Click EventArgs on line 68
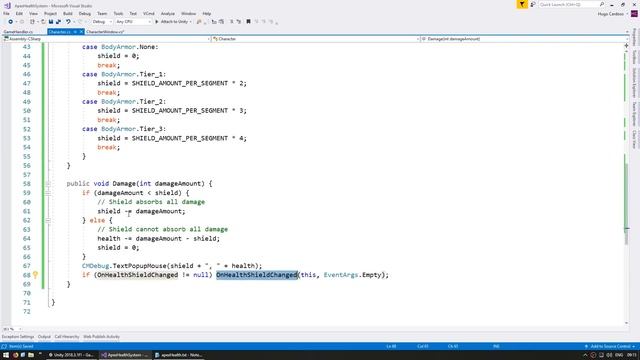The height and width of the screenshot is (360, 640). click(341, 275)
